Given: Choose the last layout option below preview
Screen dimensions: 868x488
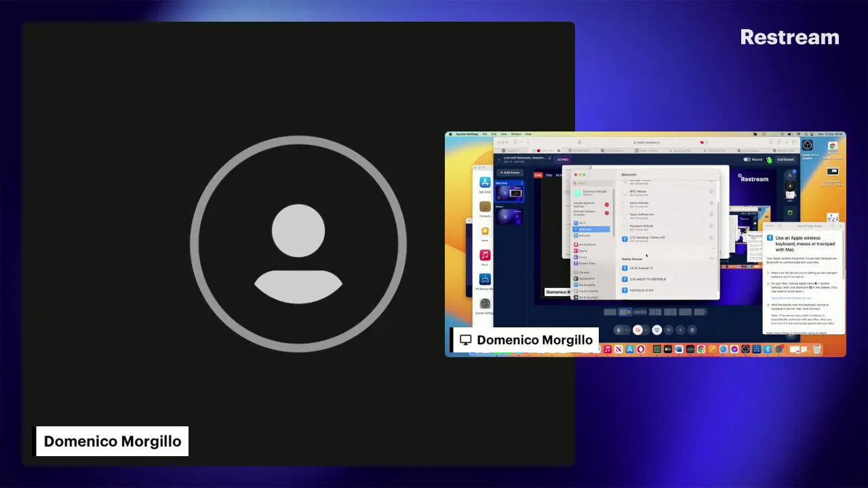Looking at the screenshot, I should [701, 312].
